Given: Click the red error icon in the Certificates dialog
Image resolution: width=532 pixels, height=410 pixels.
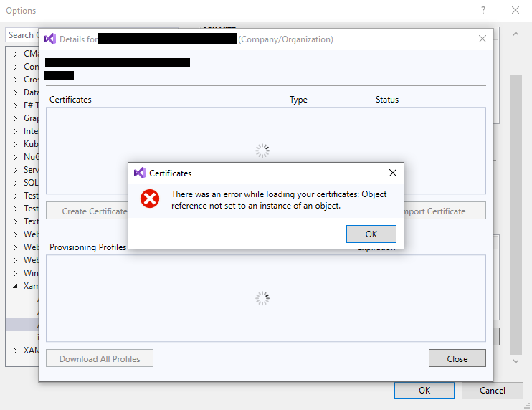Looking at the screenshot, I should pos(150,199).
